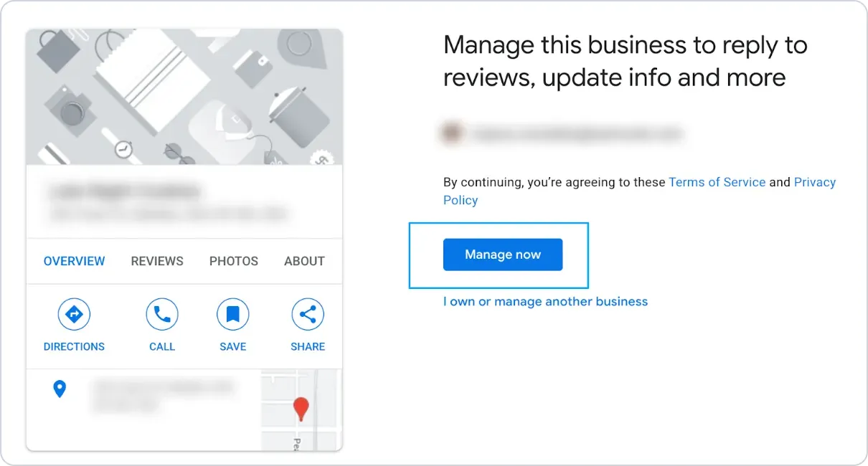Click the blue location pin icon
Image resolution: width=868 pixels, height=466 pixels.
tap(60, 389)
